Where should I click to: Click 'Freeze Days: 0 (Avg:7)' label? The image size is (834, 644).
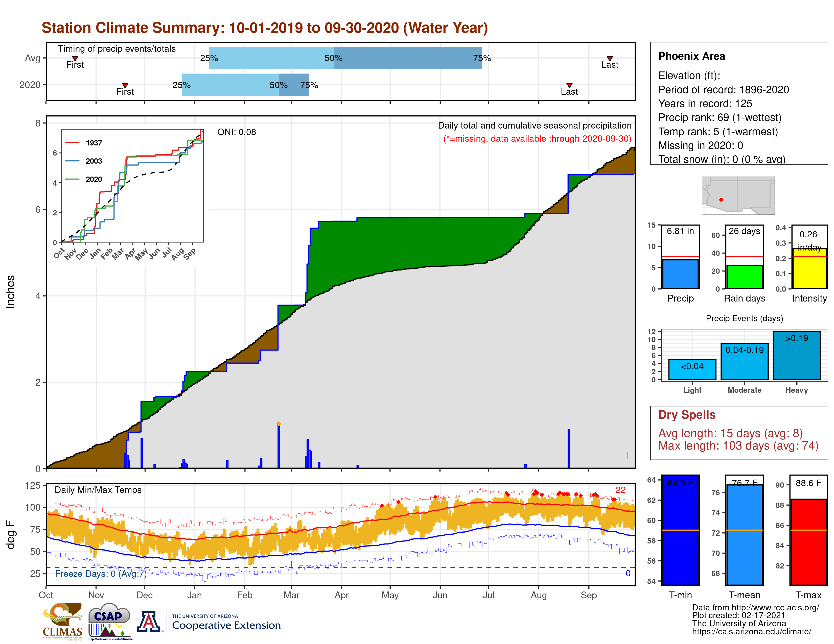tap(100, 574)
